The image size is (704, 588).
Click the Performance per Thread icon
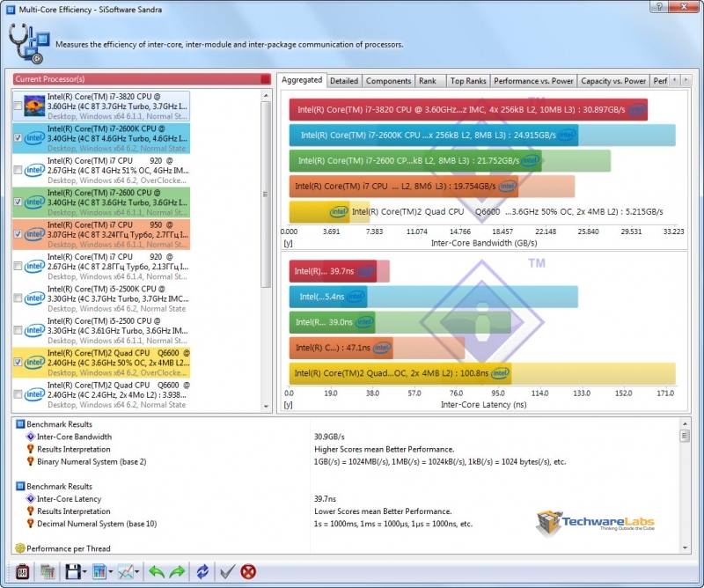[x=20, y=548]
